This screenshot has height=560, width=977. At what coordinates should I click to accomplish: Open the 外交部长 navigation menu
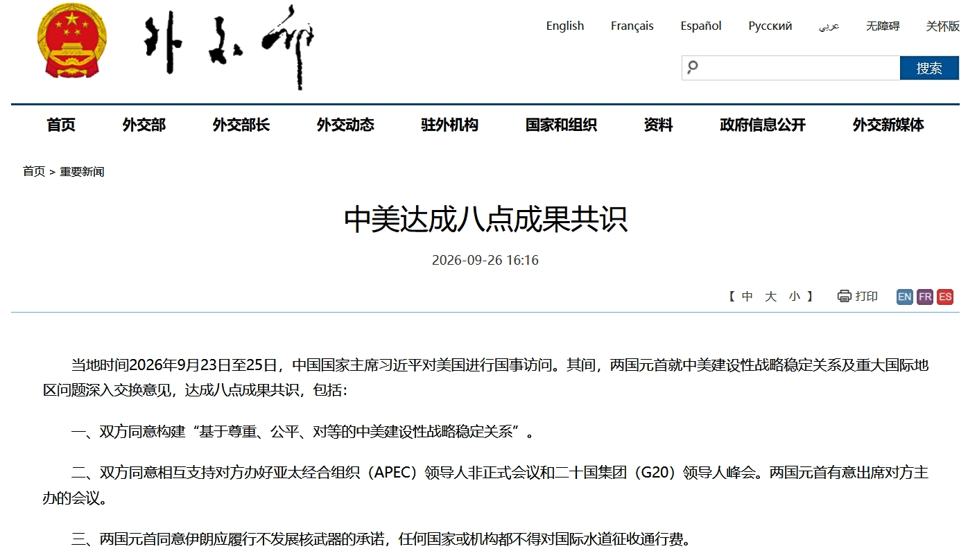pos(241,125)
